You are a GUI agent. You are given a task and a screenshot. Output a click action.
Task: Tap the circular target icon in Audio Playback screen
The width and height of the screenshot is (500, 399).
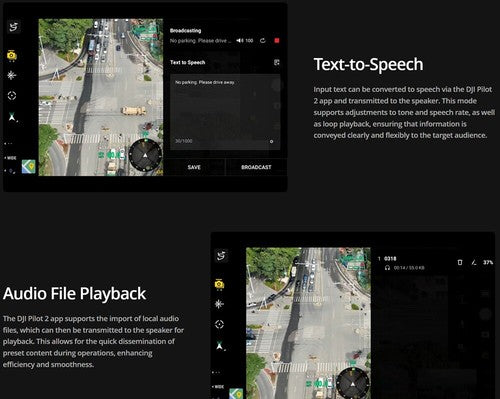tap(219, 324)
